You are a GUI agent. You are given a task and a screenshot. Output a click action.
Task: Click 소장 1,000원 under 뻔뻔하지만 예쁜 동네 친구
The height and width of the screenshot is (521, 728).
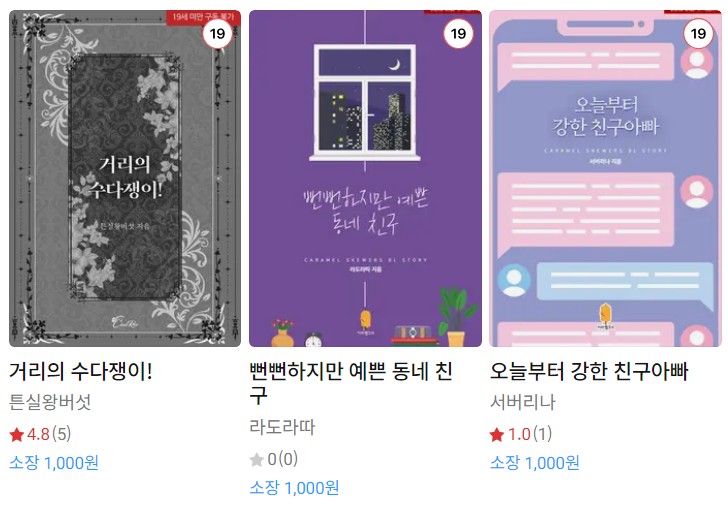click(x=294, y=488)
